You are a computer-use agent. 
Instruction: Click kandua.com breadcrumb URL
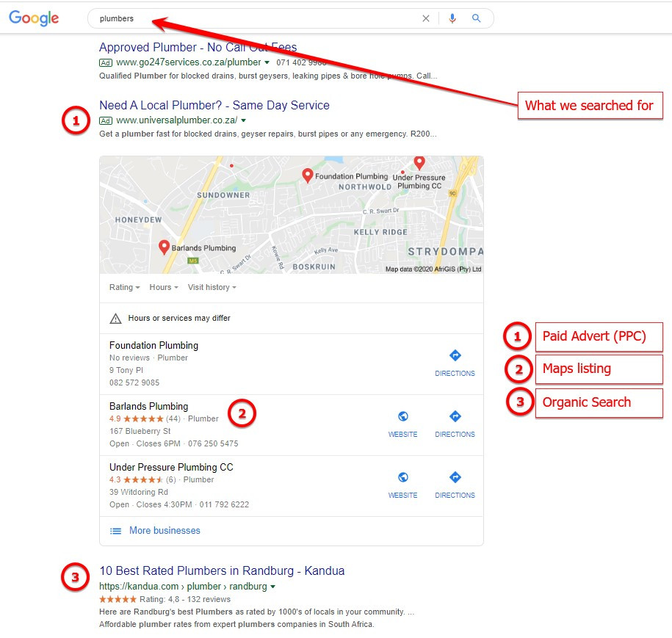[x=183, y=586]
